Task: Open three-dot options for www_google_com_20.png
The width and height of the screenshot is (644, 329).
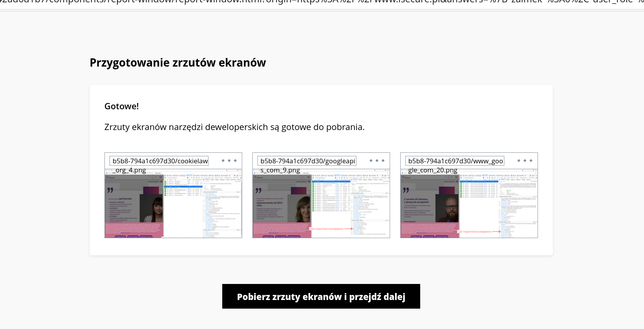Action: tap(525, 161)
